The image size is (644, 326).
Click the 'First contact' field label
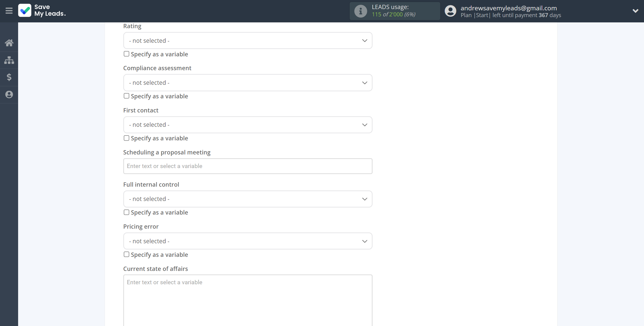[141, 110]
